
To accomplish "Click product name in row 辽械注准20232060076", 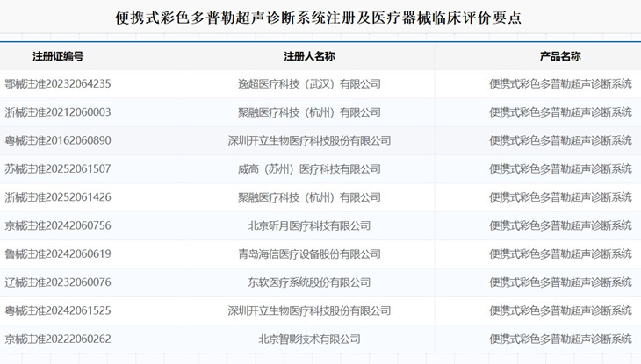I will pos(560,282).
